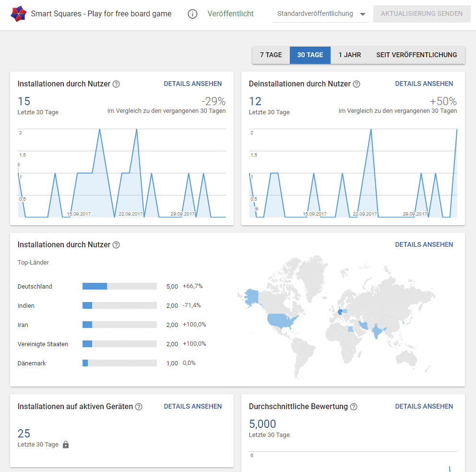The height and width of the screenshot is (472, 476).
Task: Click the Veröffentlicht status label
Action: (230, 13)
